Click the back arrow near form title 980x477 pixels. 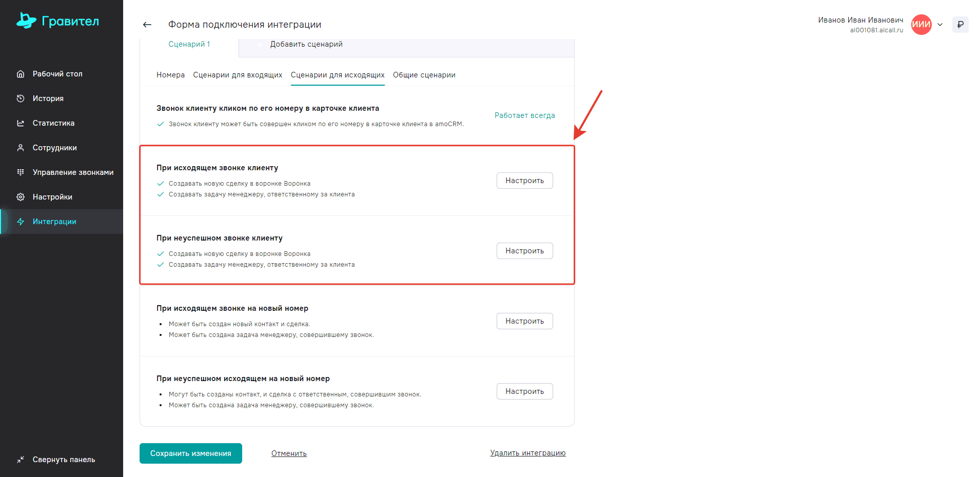point(147,25)
